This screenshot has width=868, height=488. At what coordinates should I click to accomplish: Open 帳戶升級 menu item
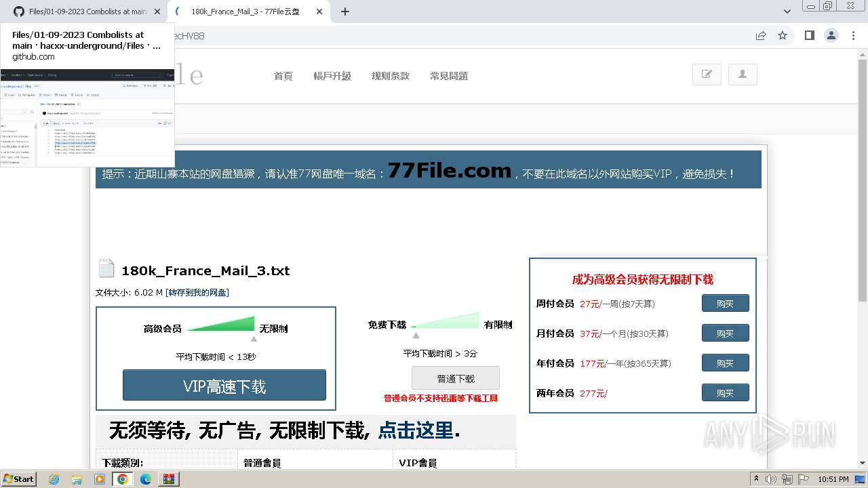pos(332,76)
